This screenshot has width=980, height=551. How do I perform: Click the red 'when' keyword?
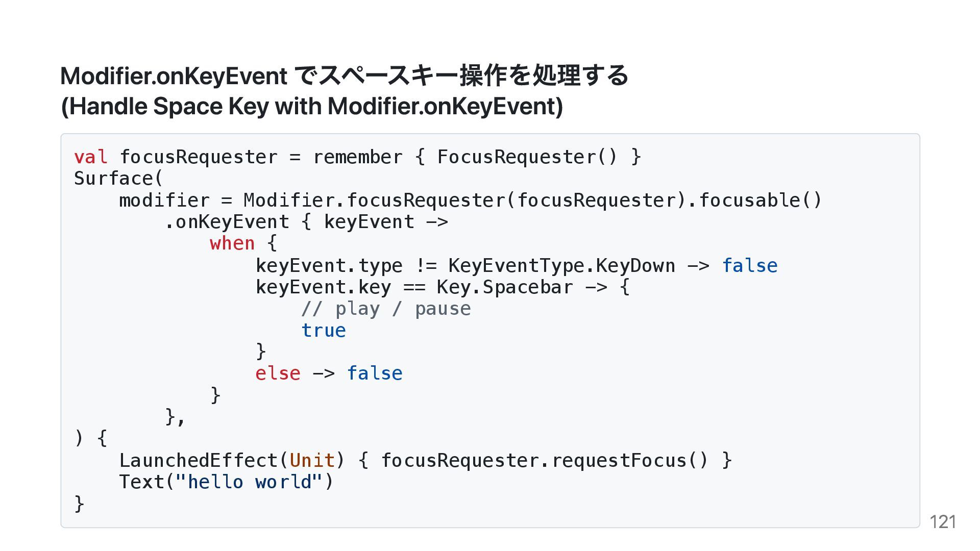(x=232, y=243)
